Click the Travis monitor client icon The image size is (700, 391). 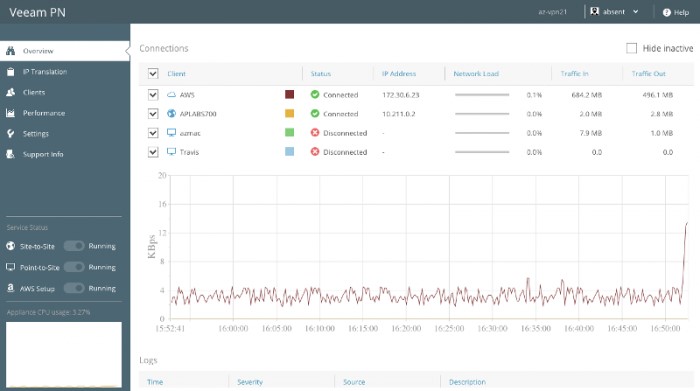click(x=171, y=152)
